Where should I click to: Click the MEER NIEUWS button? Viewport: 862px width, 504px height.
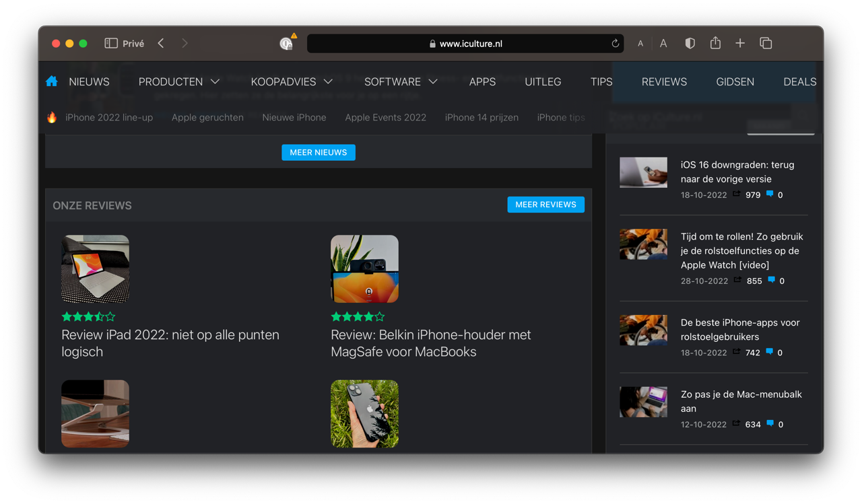pos(319,152)
